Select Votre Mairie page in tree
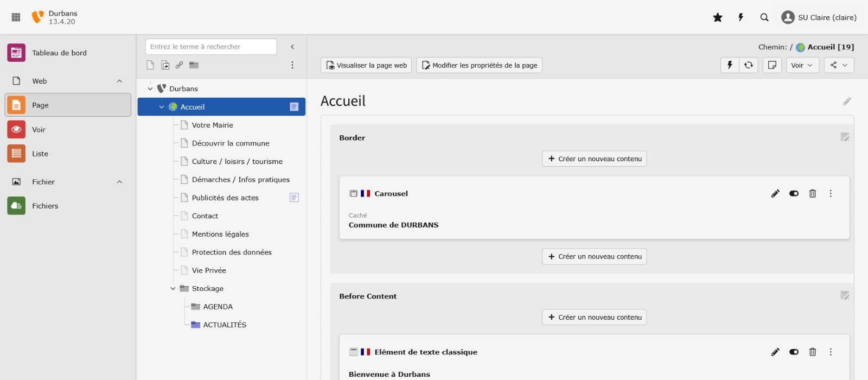 click(x=212, y=125)
